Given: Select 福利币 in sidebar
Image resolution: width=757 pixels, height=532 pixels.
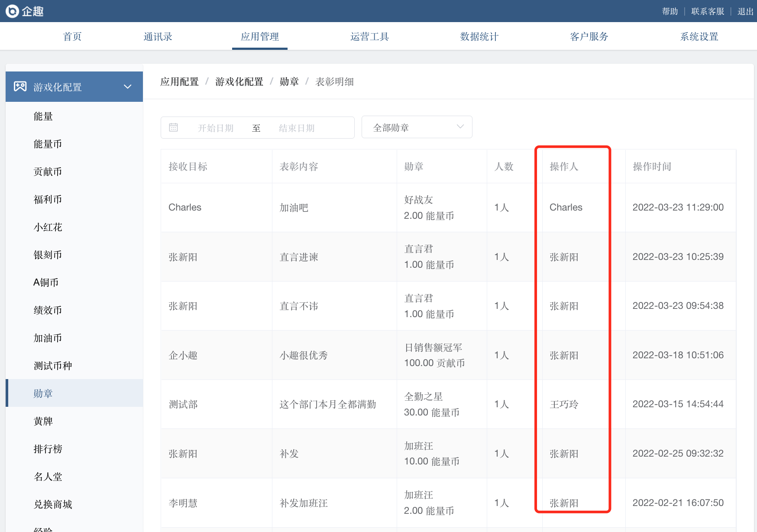Looking at the screenshot, I should point(74,199).
